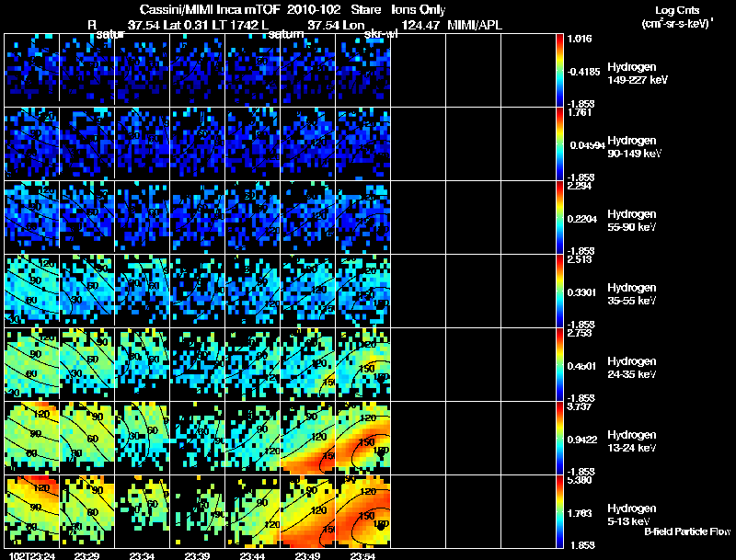The width and height of the screenshot is (736, 560).
Task: Click the -0.4185 scale midpoint value
Action: tap(583, 72)
